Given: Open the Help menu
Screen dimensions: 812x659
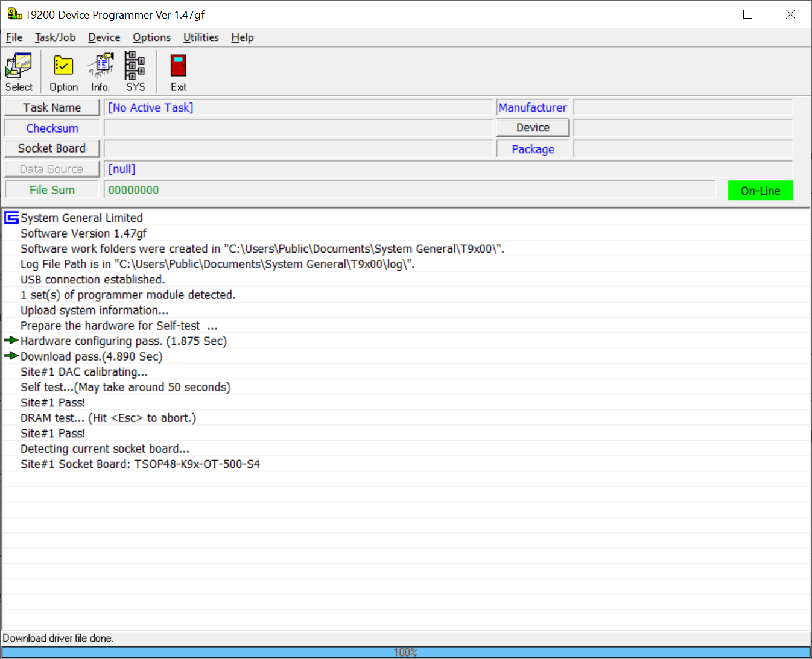Looking at the screenshot, I should tap(242, 37).
